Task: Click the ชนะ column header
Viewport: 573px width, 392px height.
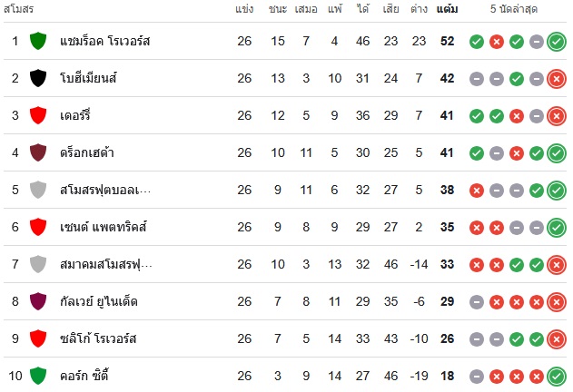Action: 278,9
